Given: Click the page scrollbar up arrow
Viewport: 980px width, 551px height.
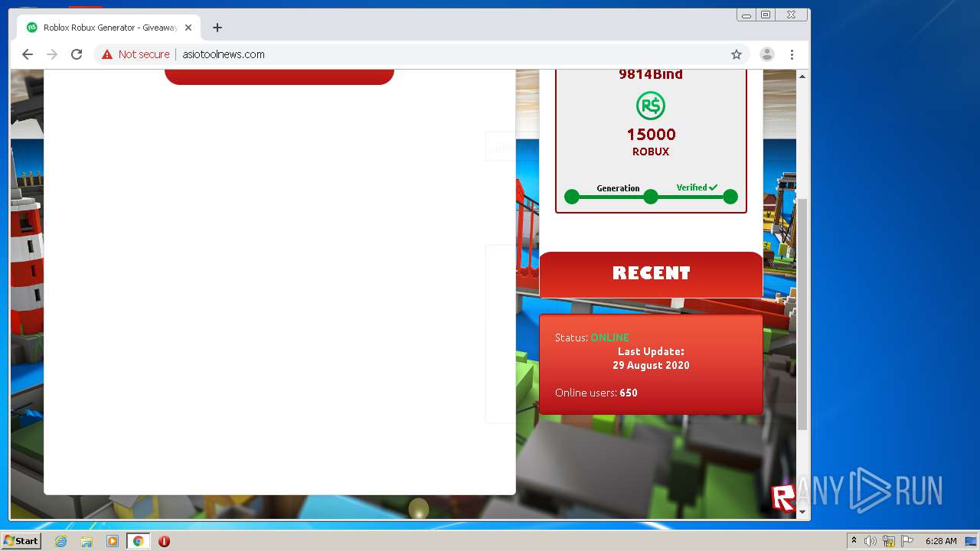Looking at the screenshot, I should (802, 77).
